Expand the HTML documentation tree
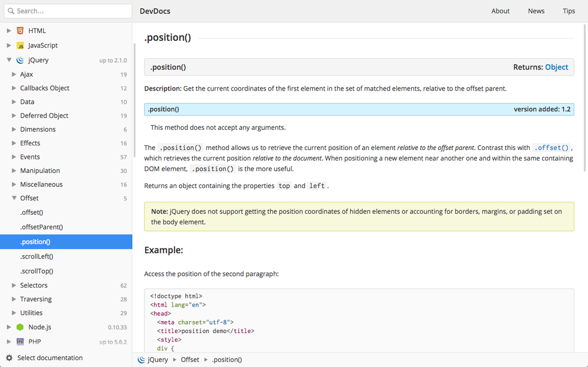Image resolution: width=588 pixels, height=367 pixels. coord(9,31)
